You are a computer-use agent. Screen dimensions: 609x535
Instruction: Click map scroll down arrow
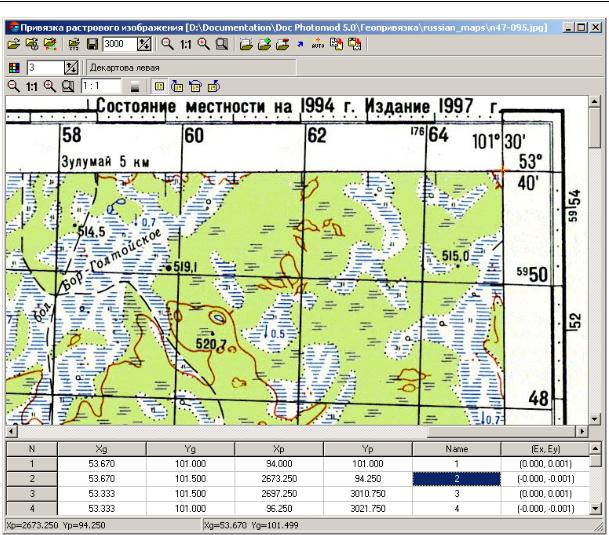tap(594, 419)
